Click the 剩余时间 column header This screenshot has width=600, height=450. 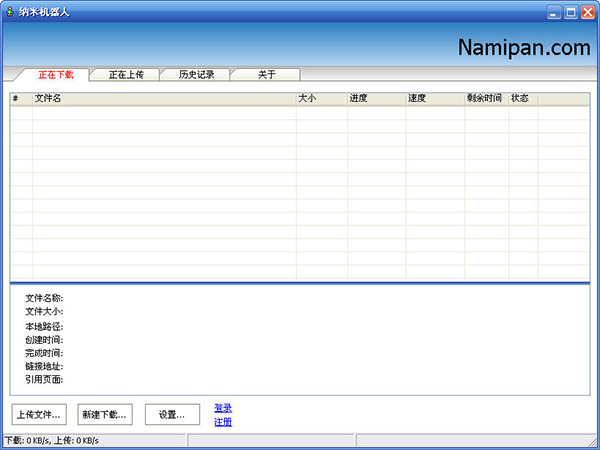[x=486, y=99]
